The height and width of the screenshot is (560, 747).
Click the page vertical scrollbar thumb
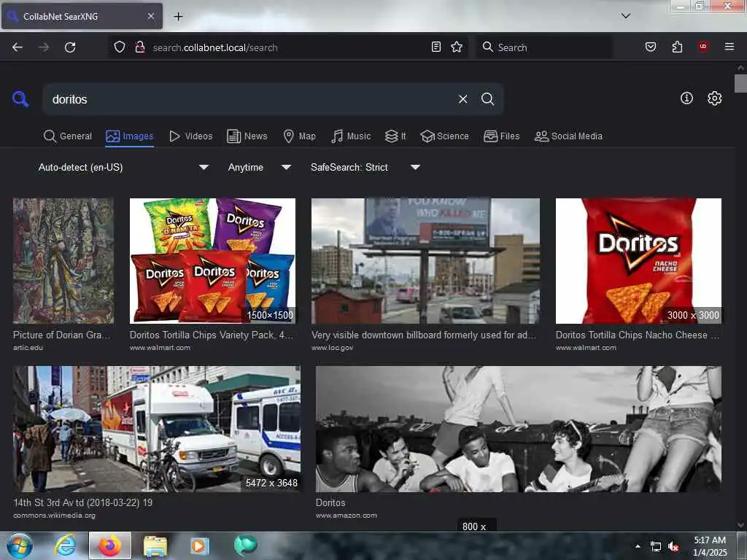(740, 83)
